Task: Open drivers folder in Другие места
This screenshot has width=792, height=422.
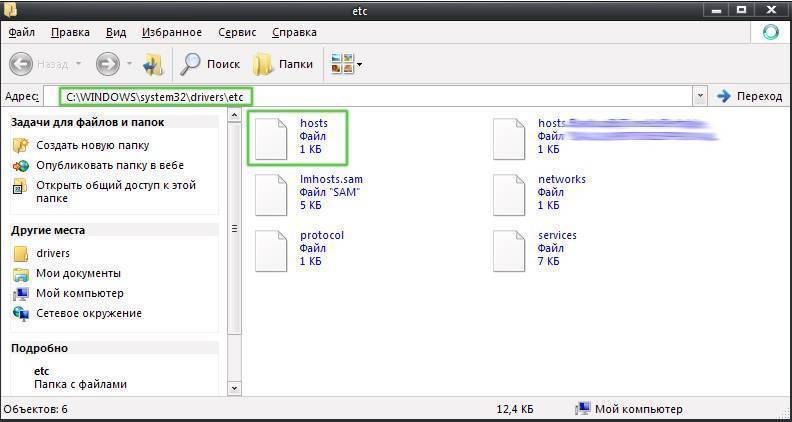Action: [53, 253]
